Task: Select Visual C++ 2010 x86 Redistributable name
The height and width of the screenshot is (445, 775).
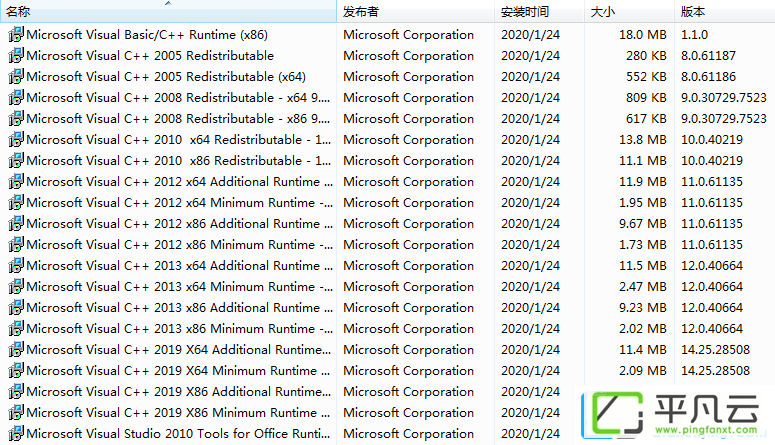Action: tap(179, 161)
